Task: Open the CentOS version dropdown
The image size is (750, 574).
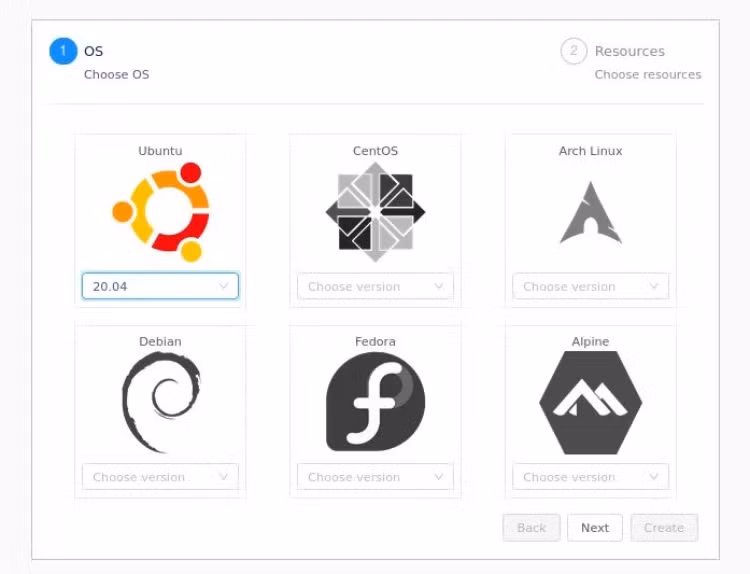Action: coord(375,286)
